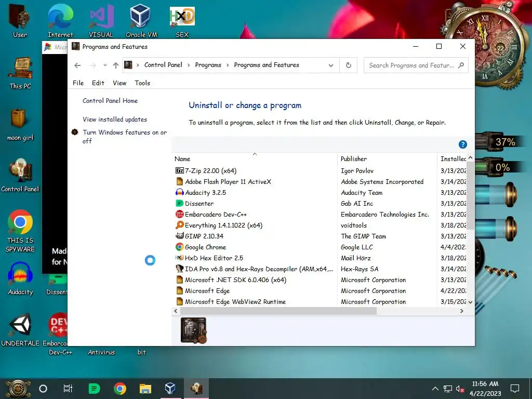Select the 7-Zip 22.00 program icon

point(179,170)
